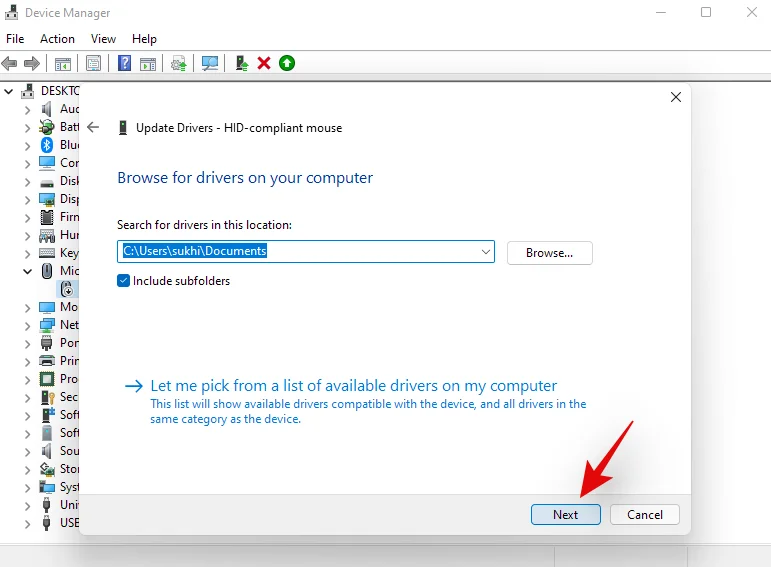Select the Monitors category icon
771x567 pixels.
(x=47, y=307)
